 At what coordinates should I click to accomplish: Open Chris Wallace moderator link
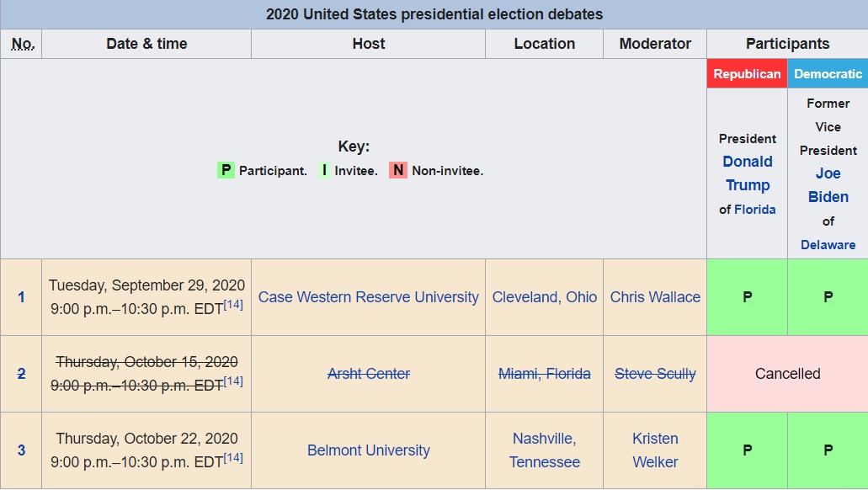pos(656,297)
